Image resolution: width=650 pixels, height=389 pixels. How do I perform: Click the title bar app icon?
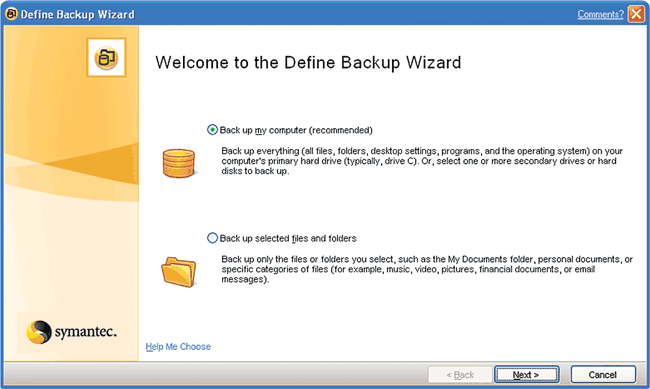point(11,14)
